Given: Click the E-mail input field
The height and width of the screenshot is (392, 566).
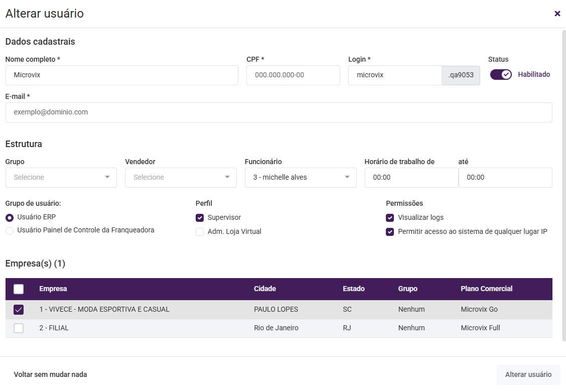Looking at the screenshot, I should [278, 112].
